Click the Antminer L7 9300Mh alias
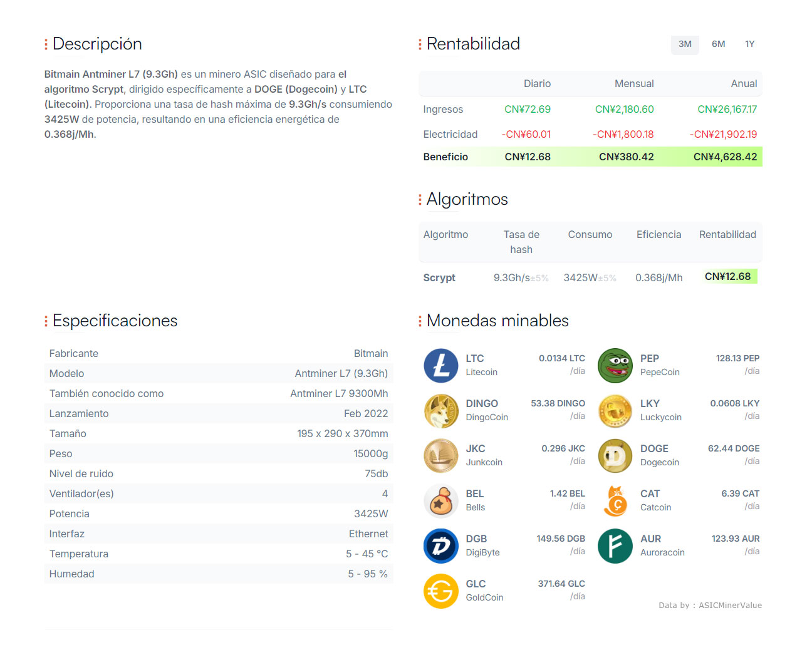 pyautogui.click(x=339, y=394)
